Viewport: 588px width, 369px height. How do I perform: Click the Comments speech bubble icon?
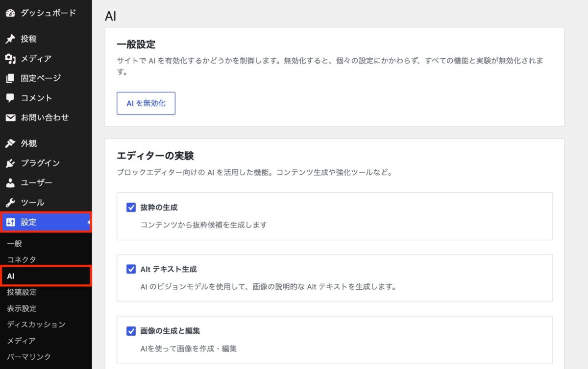click(10, 98)
